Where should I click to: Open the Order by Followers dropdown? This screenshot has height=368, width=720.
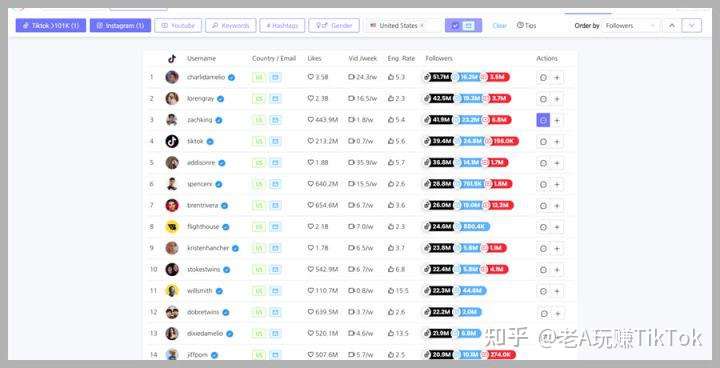(630, 26)
